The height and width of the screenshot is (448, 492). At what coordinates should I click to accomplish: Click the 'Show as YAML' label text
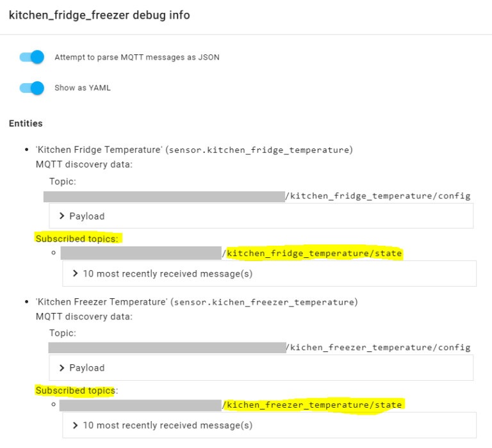point(83,88)
